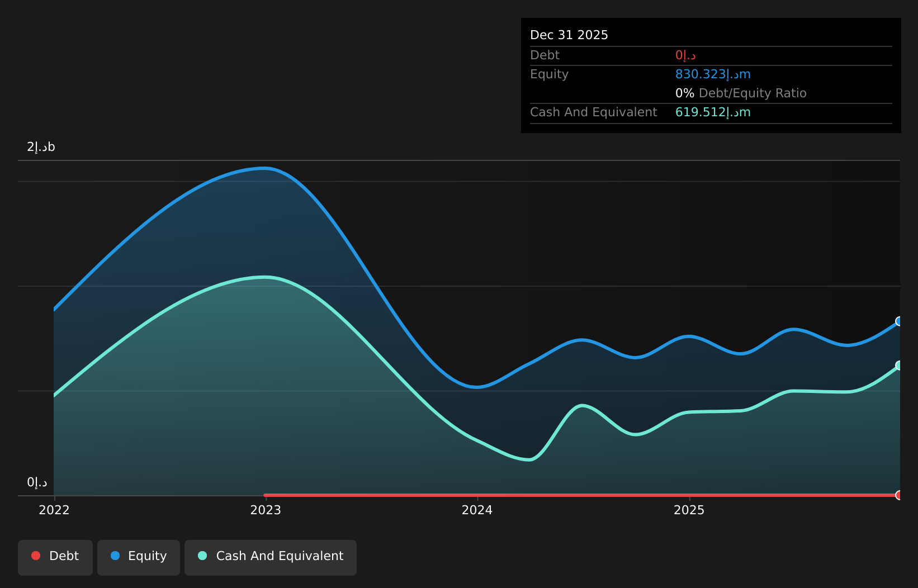Click the 2024 x-axis label
918x588 pixels.
pos(477,510)
